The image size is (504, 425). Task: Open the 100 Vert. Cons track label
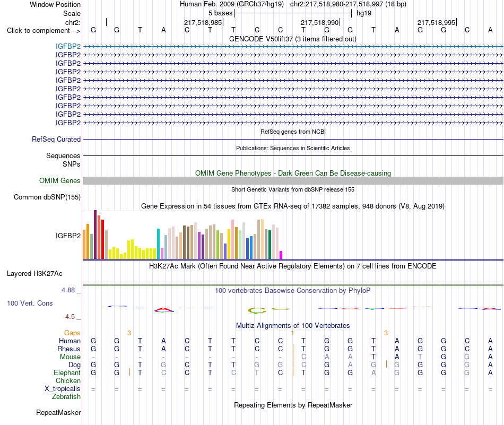[x=30, y=303]
